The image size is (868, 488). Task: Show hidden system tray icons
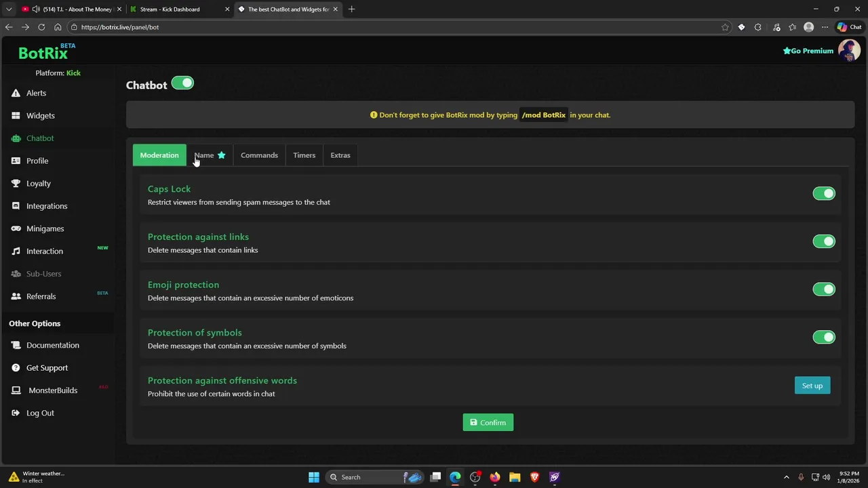point(787,477)
